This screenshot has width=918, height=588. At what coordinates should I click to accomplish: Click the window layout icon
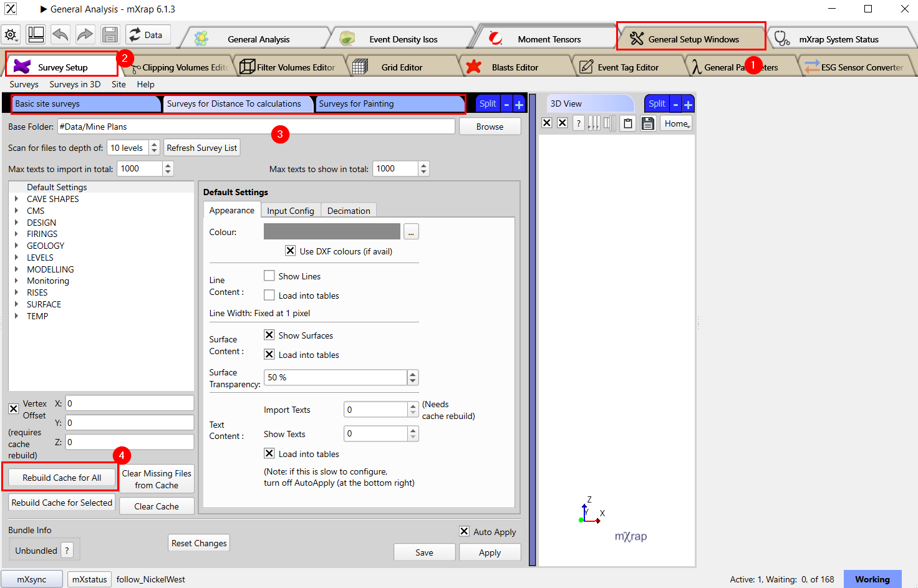point(36,35)
